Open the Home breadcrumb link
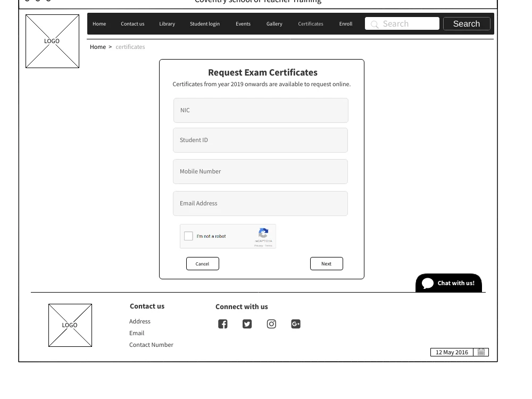 [x=98, y=47]
